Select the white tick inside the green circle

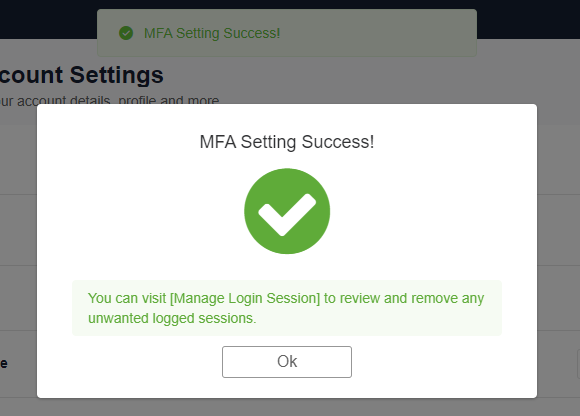coord(287,215)
